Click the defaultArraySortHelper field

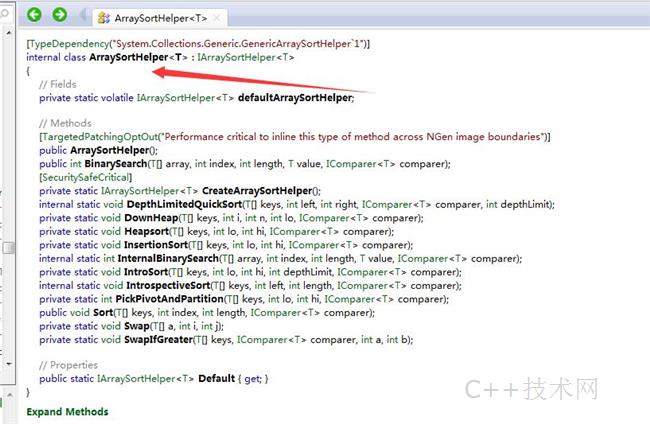(295, 98)
